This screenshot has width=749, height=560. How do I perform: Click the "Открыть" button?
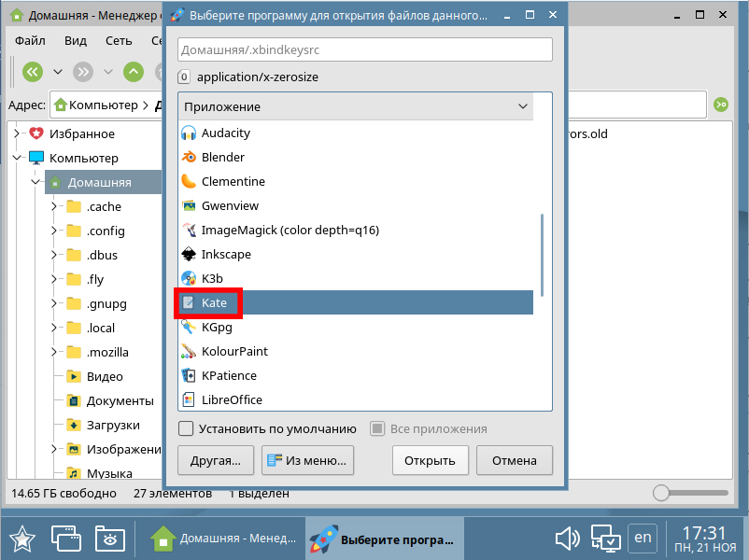click(x=430, y=460)
